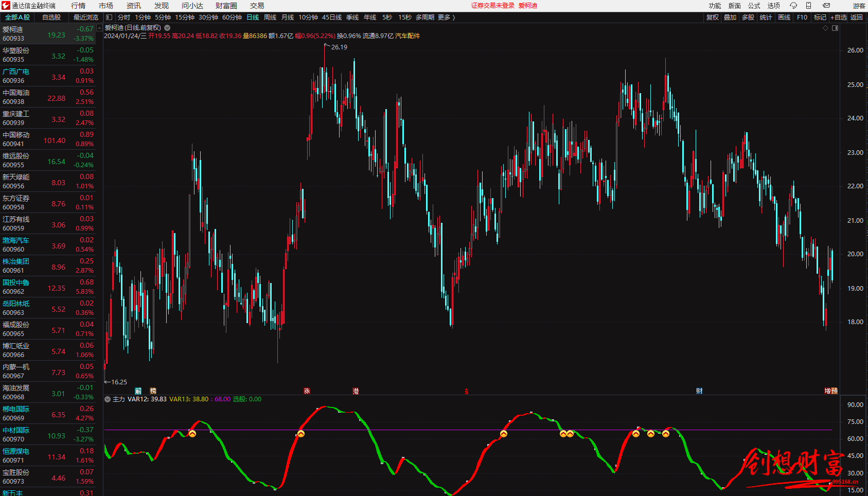The image size is (868, 496).
Task: Expand 更多 period options
Action: coord(446,17)
